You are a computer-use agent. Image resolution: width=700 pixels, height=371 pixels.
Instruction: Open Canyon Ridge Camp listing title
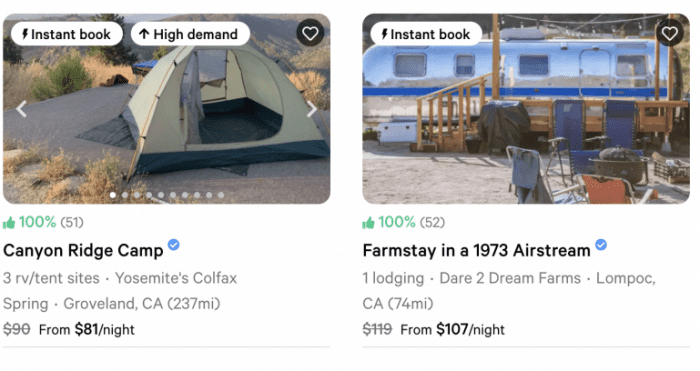(x=83, y=250)
